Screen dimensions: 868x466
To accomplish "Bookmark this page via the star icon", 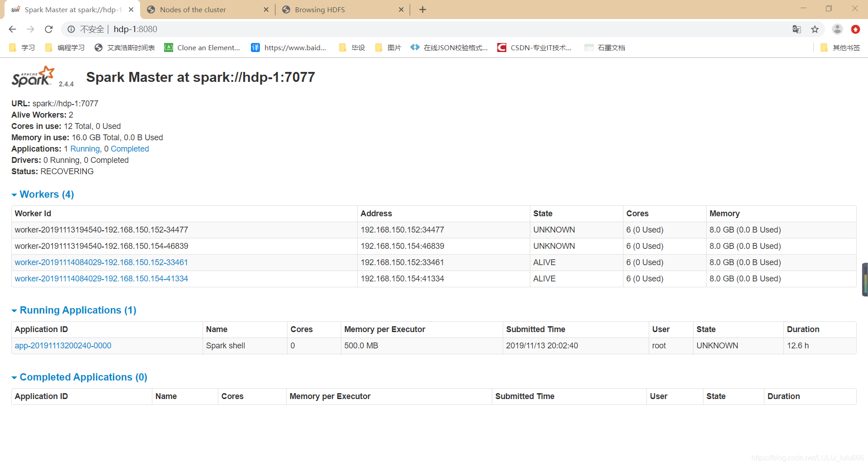I will tap(815, 29).
